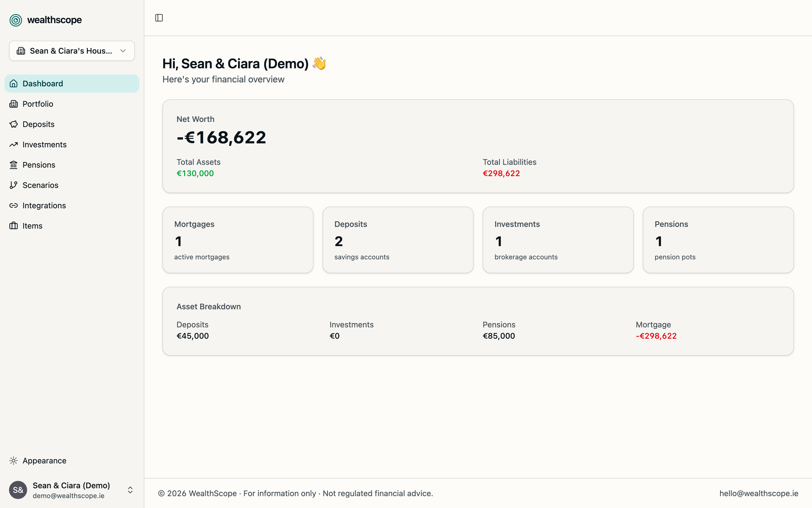Click the Net Worth label
Image resolution: width=812 pixels, height=508 pixels.
click(195, 119)
